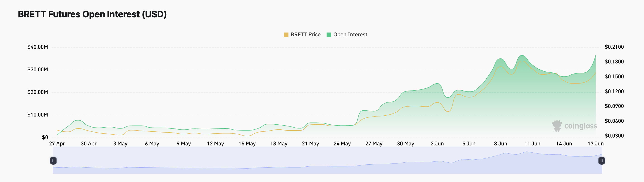
Task: Click the $0.0300 price axis label
Action: click(614, 136)
